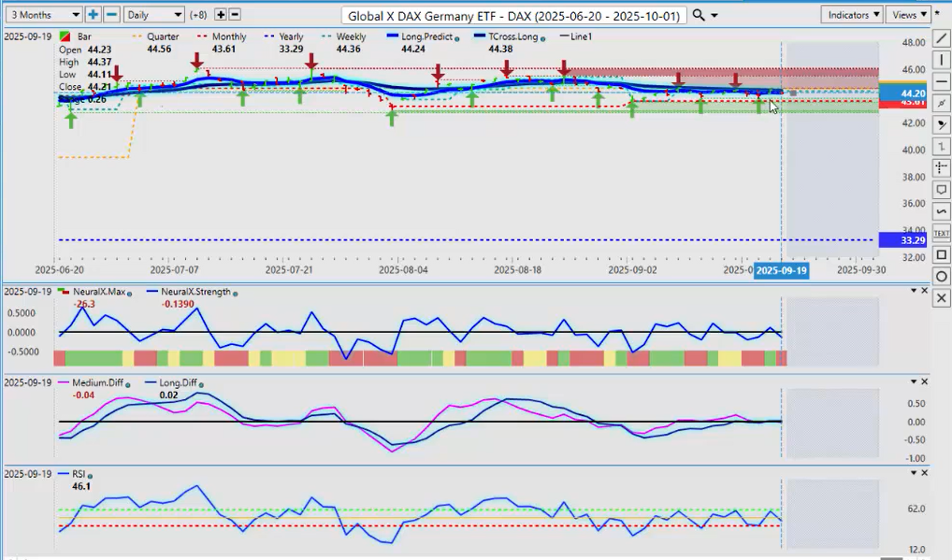Click the NeuralX.Strength legend label
952x560 pixels.
pyautogui.click(x=195, y=292)
